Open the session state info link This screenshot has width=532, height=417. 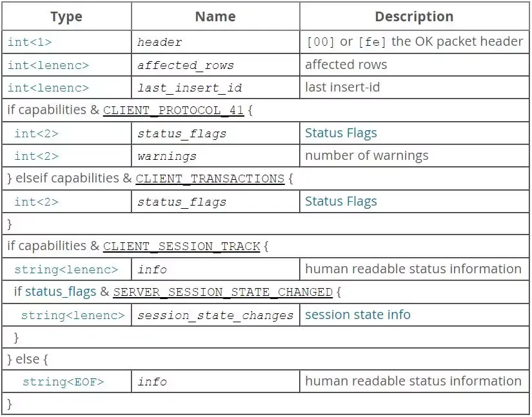(x=357, y=315)
